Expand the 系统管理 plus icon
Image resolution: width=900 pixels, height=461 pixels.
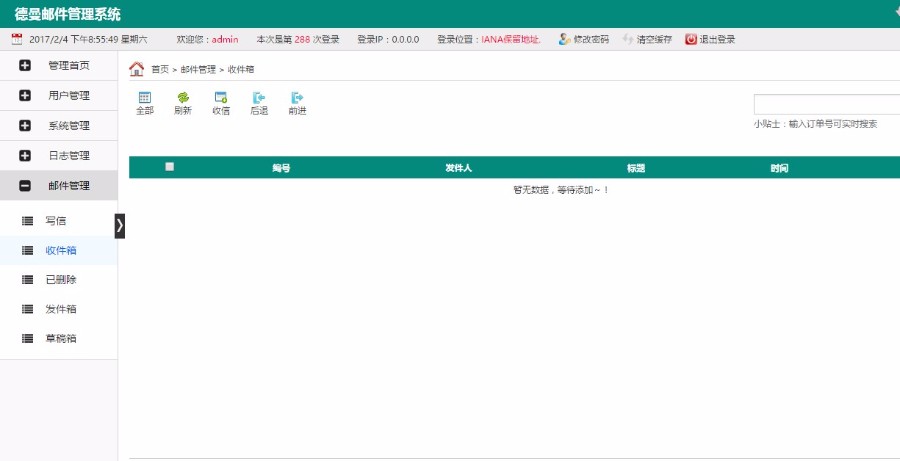[x=25, y=125]
